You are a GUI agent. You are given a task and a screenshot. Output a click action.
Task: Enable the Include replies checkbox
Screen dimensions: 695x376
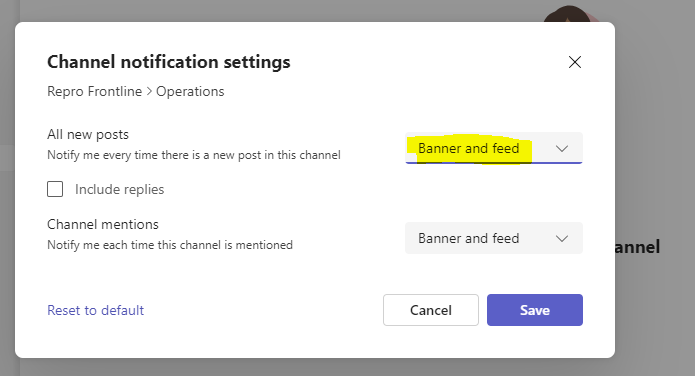[55, 189]
